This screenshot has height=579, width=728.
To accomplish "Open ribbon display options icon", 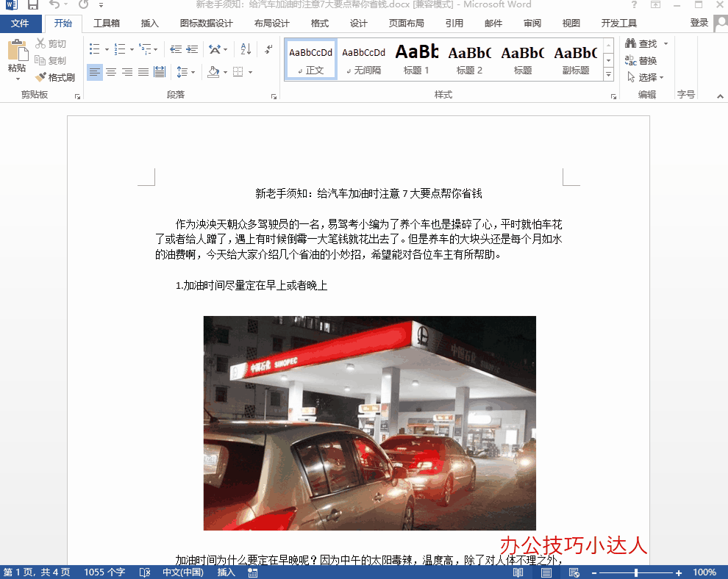I will click(656, 4).
